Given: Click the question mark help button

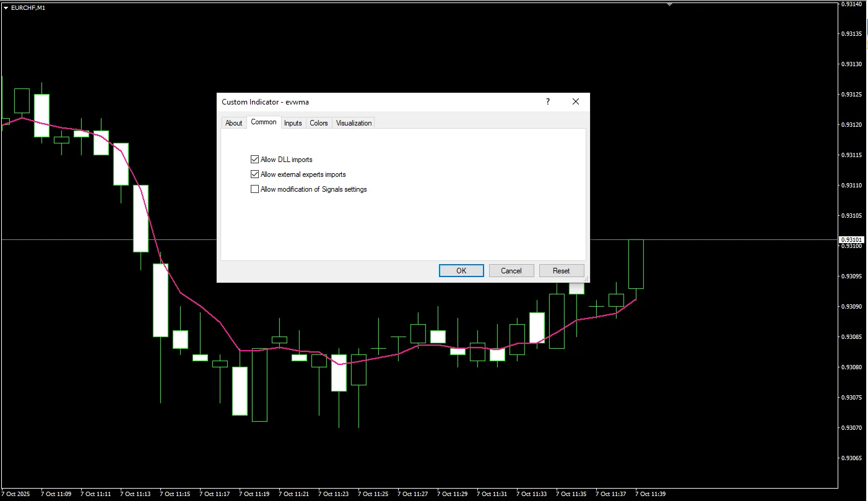Looking at the screenshot, I should (x=547, y=102).
